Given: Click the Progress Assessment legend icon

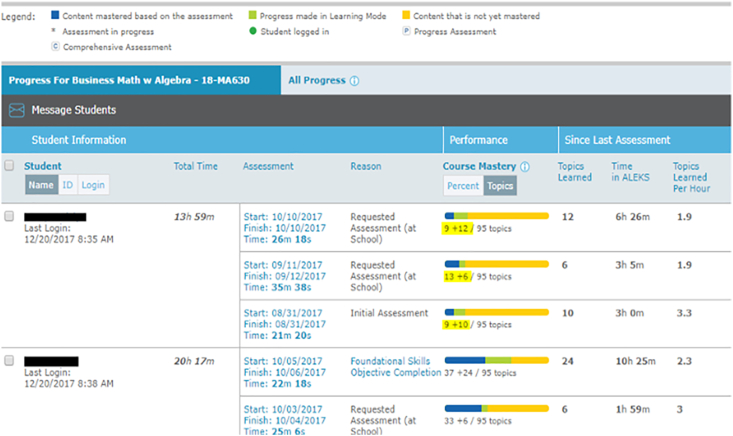Looking at the screenshot, I should click(x=406, y=32).
